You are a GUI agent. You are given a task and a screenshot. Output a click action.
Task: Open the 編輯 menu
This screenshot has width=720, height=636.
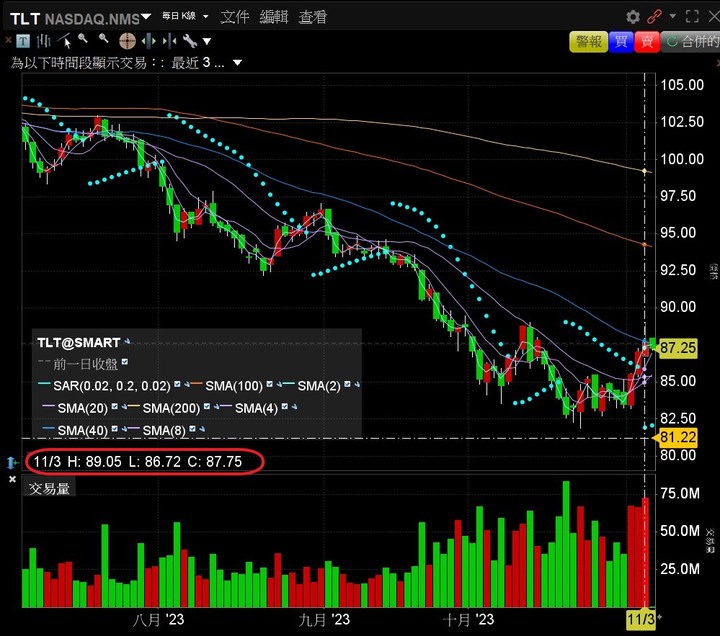point(274,17)
